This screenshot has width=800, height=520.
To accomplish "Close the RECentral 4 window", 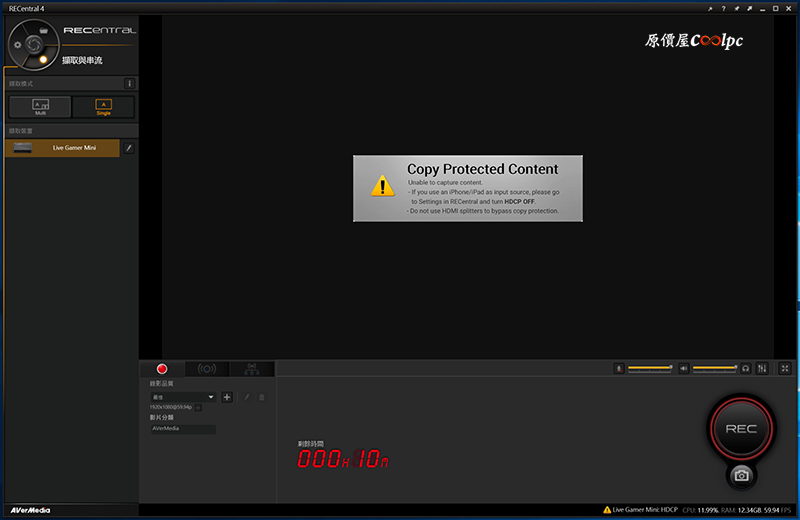I will 789,9.
